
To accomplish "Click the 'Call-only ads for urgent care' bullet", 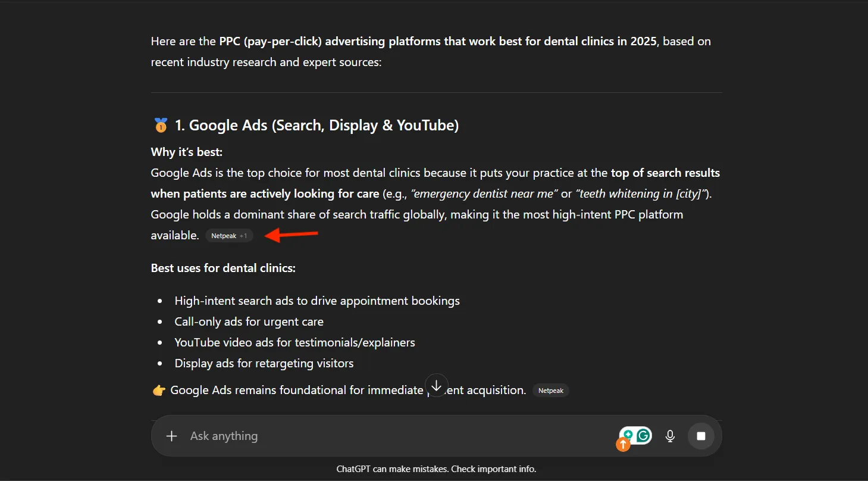I will click(249, 321).
